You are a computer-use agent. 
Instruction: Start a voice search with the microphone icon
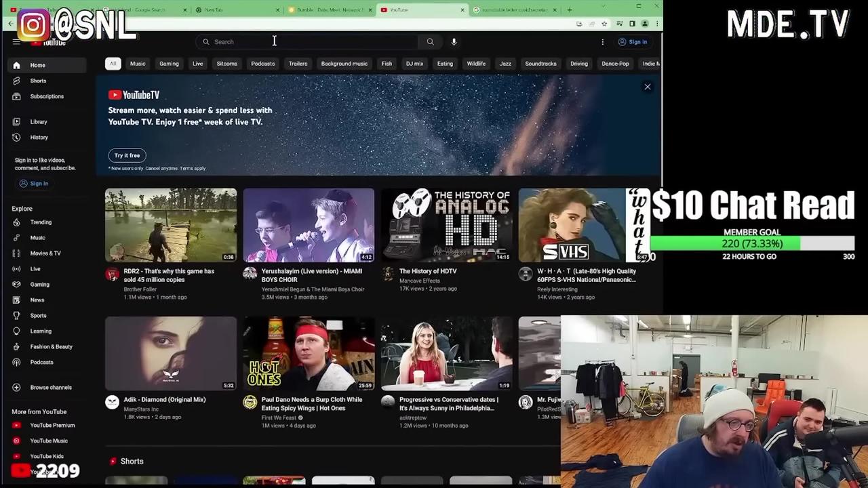pyautogui.click(x=454, y=41)
